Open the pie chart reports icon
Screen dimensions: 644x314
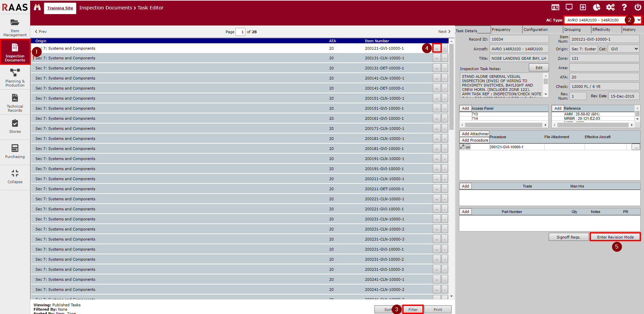(x=596, y=7)
